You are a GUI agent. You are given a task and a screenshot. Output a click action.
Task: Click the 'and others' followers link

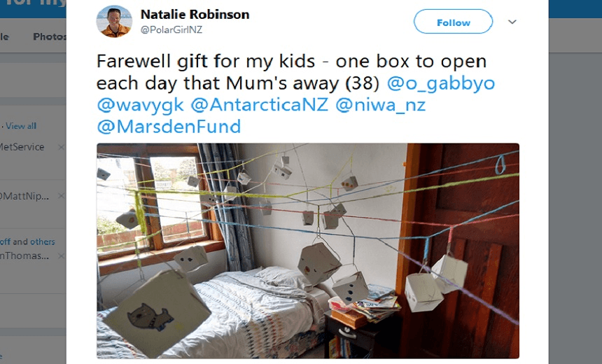click(34, 241)
